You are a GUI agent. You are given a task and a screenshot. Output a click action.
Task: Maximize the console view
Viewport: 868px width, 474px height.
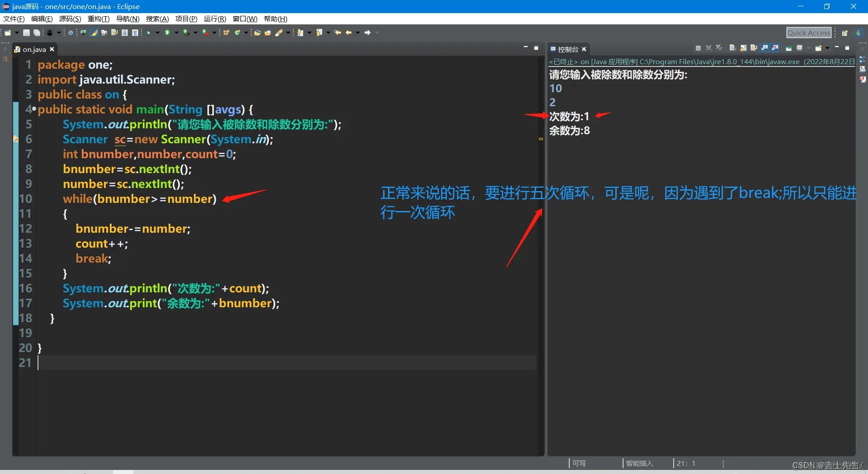[847, 47]
